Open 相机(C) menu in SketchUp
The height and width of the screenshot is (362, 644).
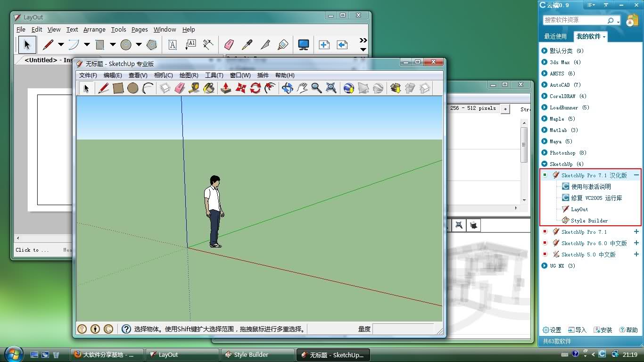[164, 75]
